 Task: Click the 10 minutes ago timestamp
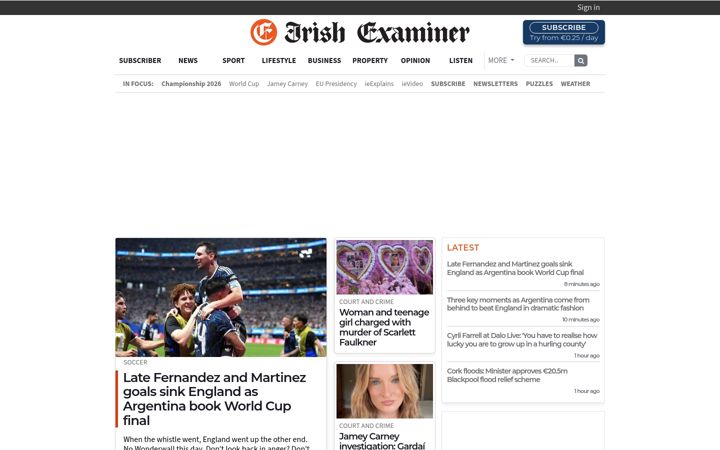click(581, 320)
